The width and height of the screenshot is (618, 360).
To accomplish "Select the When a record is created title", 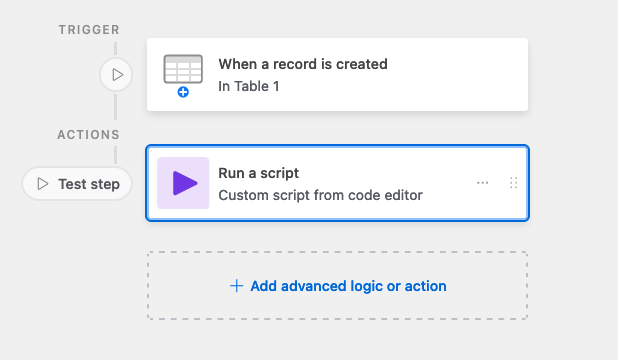I will [303, 64].
